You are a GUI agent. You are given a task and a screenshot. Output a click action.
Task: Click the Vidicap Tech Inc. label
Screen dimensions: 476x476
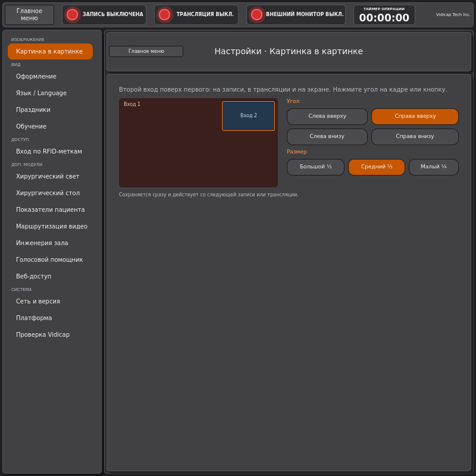(x=453, y=14)
